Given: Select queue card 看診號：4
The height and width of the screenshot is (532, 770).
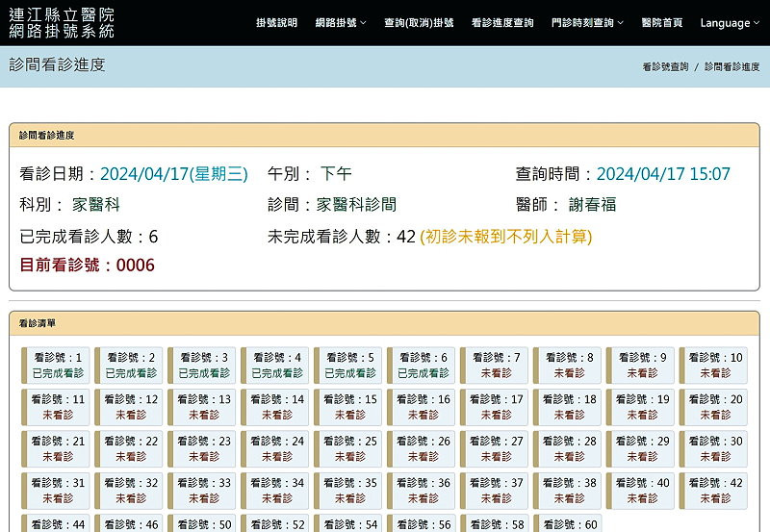Looking at the screenshot, I should coord(274,366).
